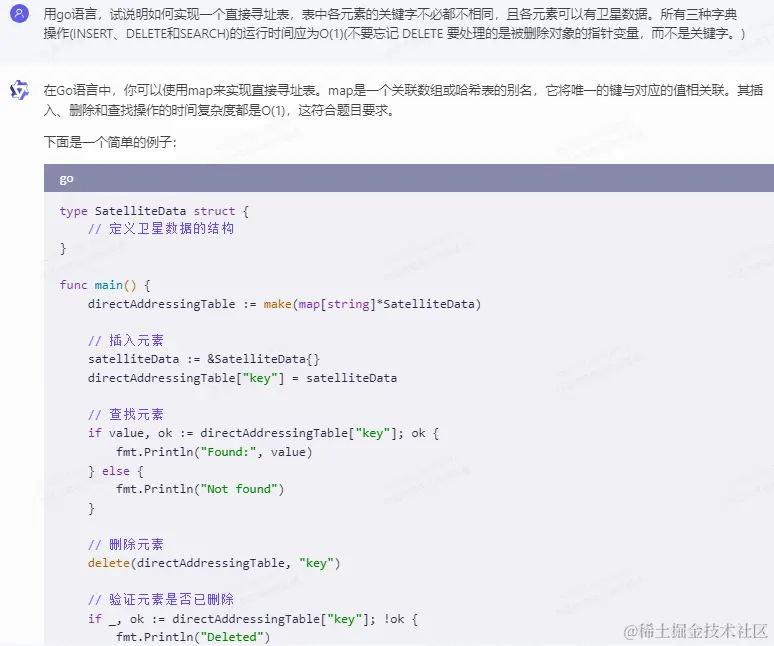Click the line with make(map[string]*SatelliteData)
The width and height of the screenshot is (774, 646).
[x=284, y=304]
